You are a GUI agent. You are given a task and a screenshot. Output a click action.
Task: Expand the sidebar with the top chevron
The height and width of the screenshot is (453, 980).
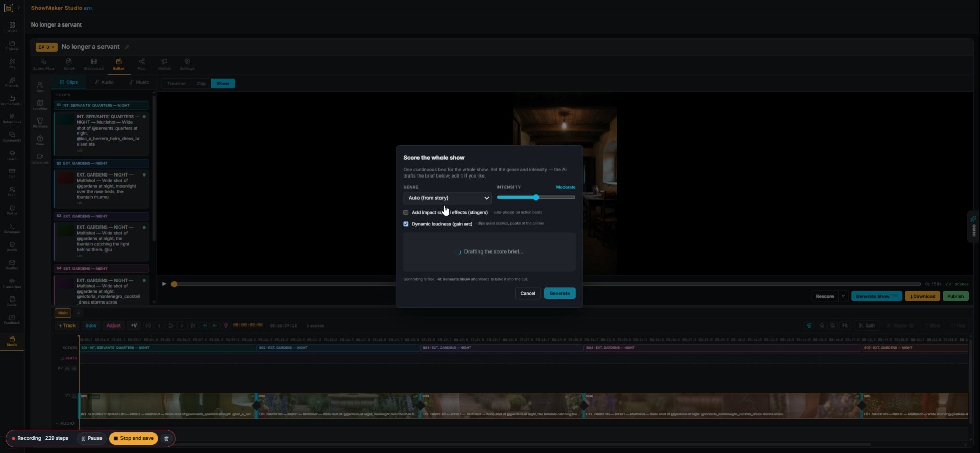coord(19,8)
